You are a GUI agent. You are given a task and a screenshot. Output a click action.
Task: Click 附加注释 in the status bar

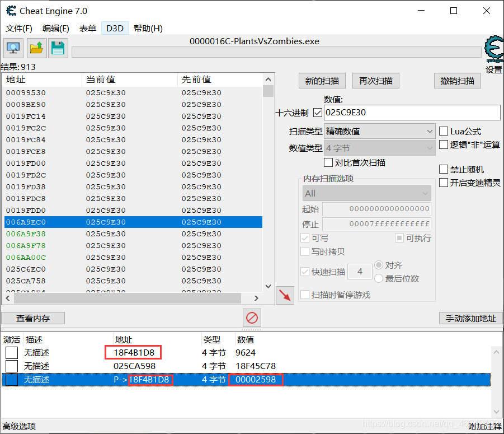point(485,426)
